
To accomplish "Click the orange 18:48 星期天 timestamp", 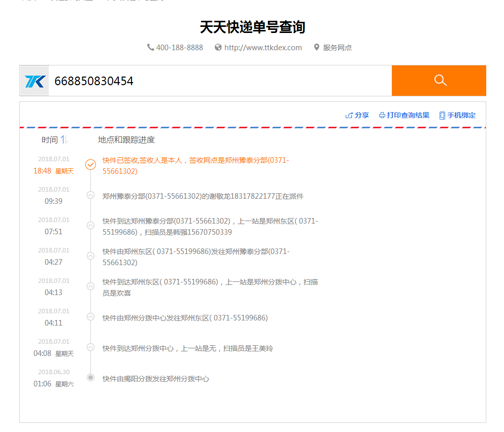I will (54, 171).
